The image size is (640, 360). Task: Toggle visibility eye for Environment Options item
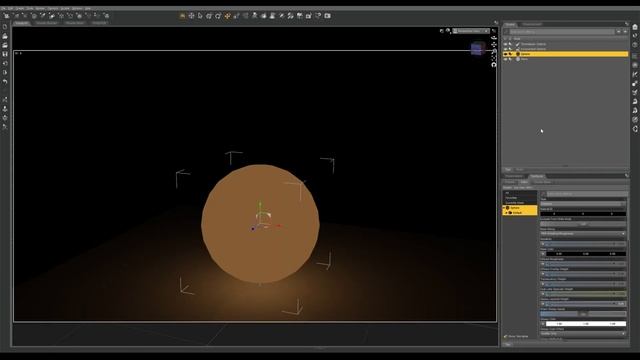click(505, 49)
